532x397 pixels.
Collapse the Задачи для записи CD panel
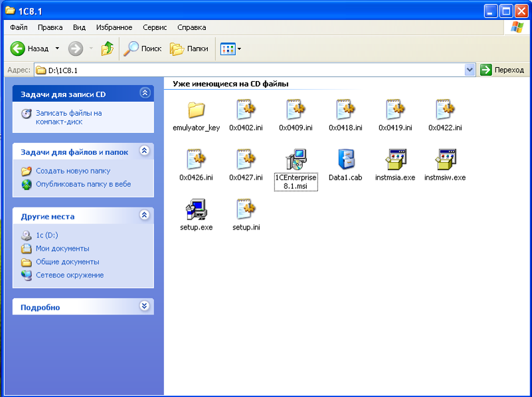[x=145, y=92]
